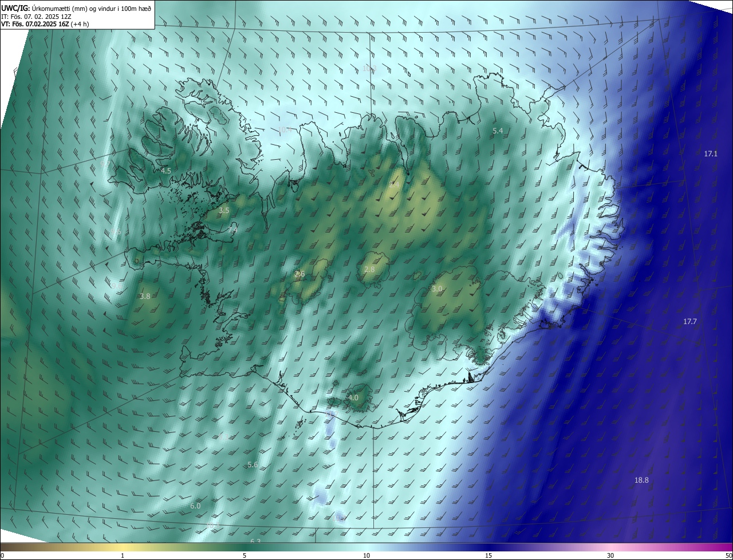The image size is (733, 560).
Task: Click the 17.1 value on the map
Action: (711, 154)
